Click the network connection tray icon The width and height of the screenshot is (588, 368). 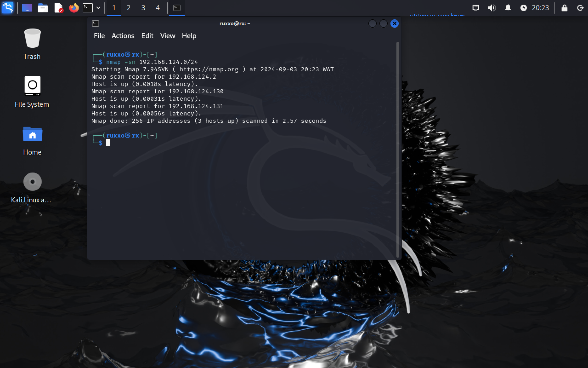pyautogui.click(x=475, y=8)
